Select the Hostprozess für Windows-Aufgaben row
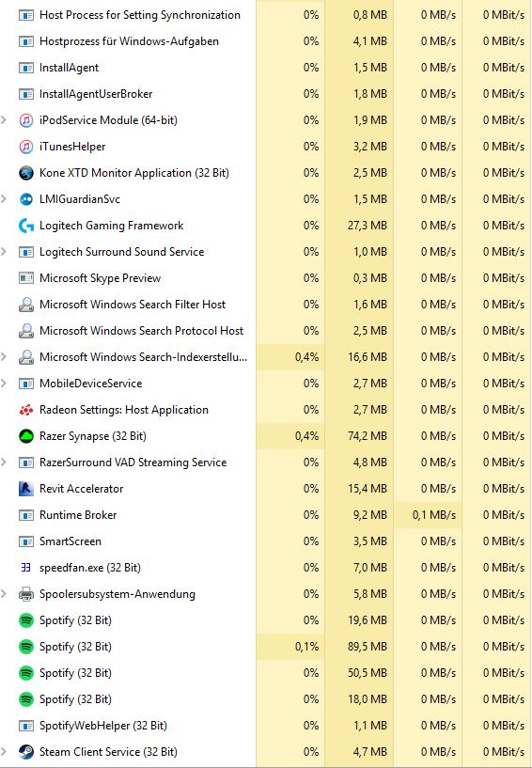Viewport: 532px width, 768px height. pos(266,41)
